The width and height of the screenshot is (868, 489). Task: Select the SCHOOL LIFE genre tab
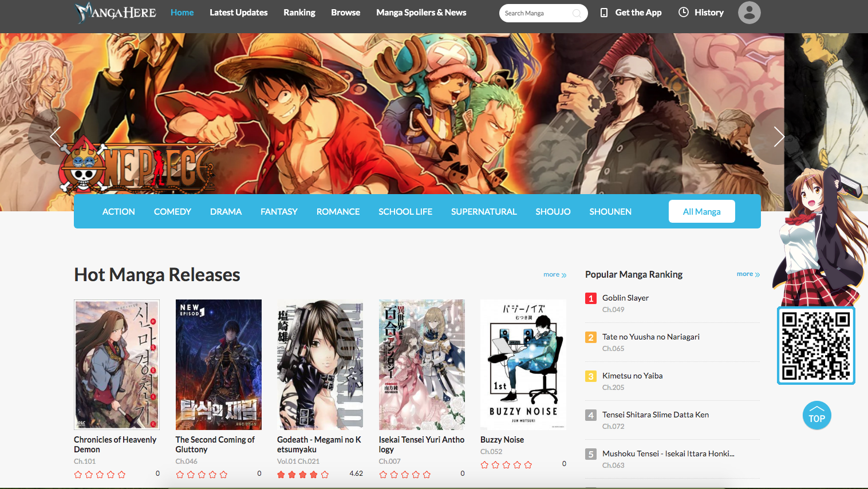(x=405, y=211)
